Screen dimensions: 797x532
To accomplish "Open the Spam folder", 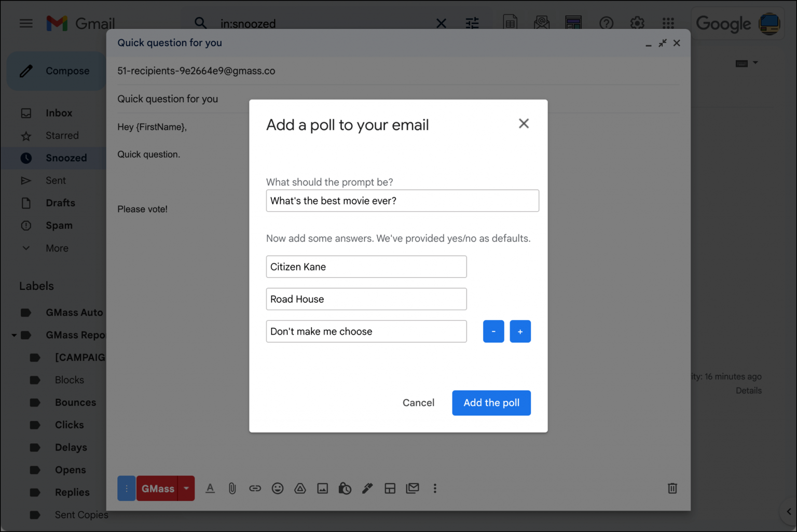I will point(59,225).
